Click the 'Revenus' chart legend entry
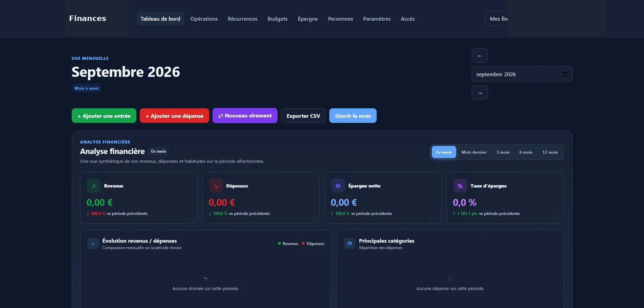 288,244
